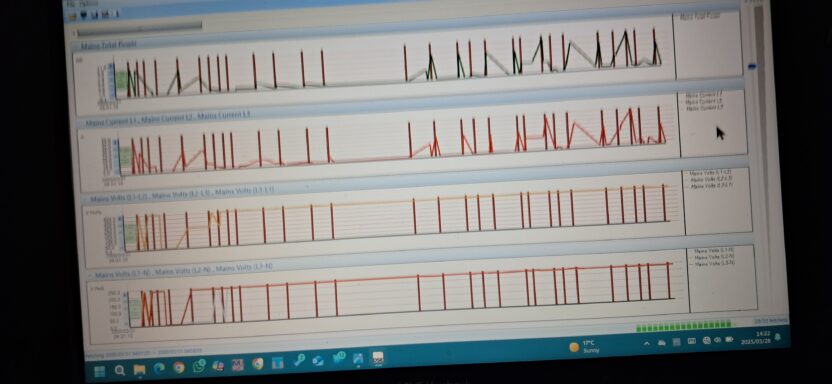Click the open-folder icon in the toolbar
The height and width of the screenshot is (384, 832).
coord(73,15)
